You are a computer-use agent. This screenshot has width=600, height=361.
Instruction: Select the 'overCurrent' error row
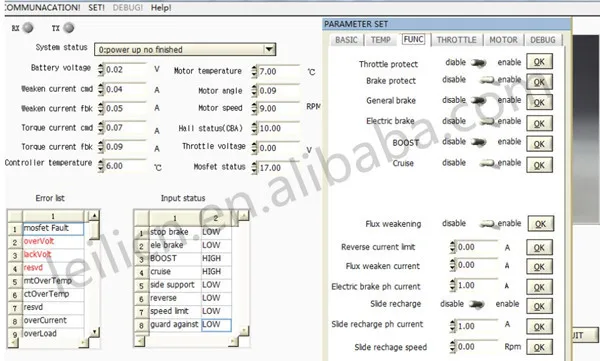click(x=53, y=320)
